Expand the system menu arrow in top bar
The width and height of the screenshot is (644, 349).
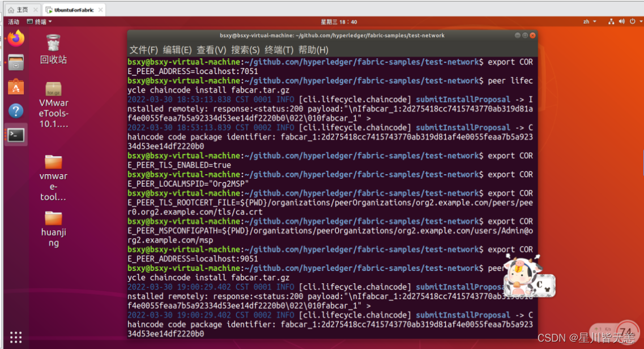coord(641,21)
